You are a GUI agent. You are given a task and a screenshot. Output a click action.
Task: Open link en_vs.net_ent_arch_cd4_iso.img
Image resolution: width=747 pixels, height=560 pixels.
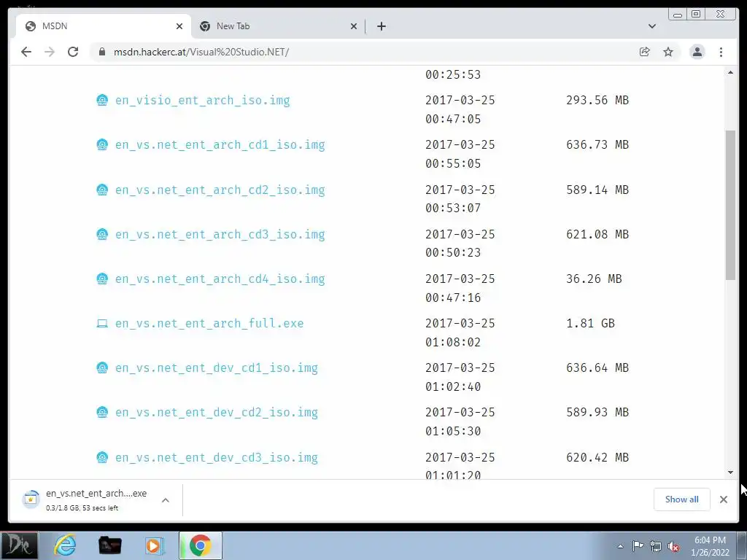click(x=220, y=279)
